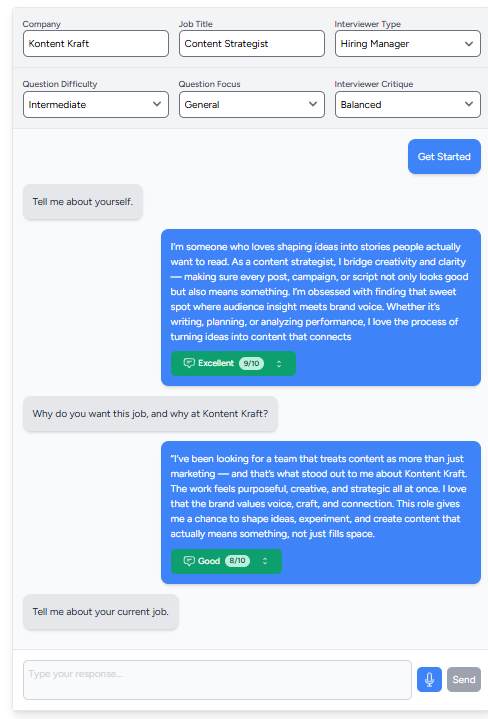Click the comment icon in Excellent feedback badge
The height and width of the screenshot is (719, 488).
pos(189,363)
